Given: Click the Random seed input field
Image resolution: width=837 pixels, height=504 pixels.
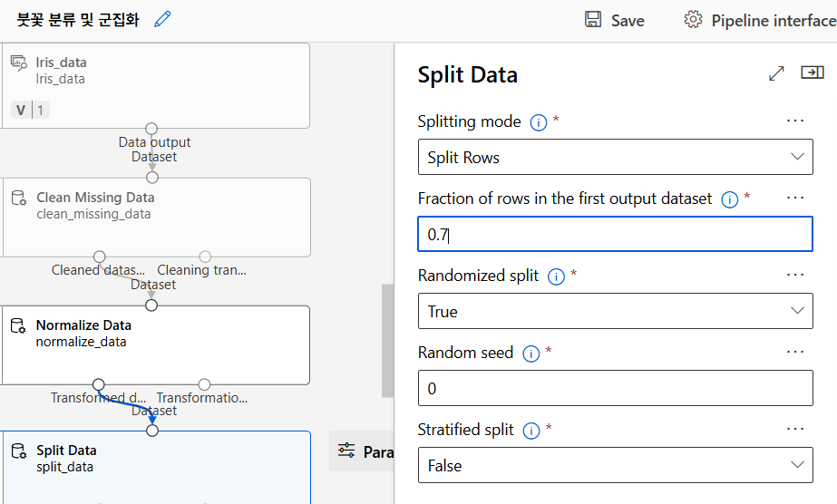Looking at the screenshot, I should 615,388.
